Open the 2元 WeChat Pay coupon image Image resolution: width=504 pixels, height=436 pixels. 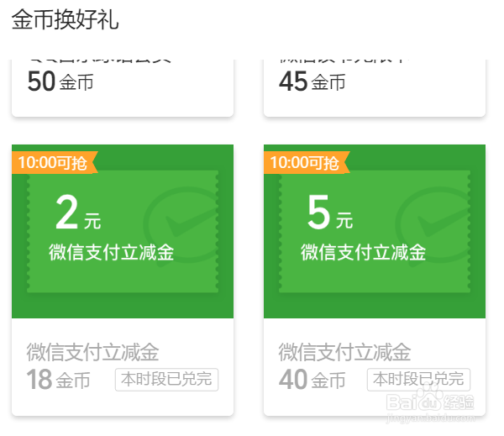[123, 231]
